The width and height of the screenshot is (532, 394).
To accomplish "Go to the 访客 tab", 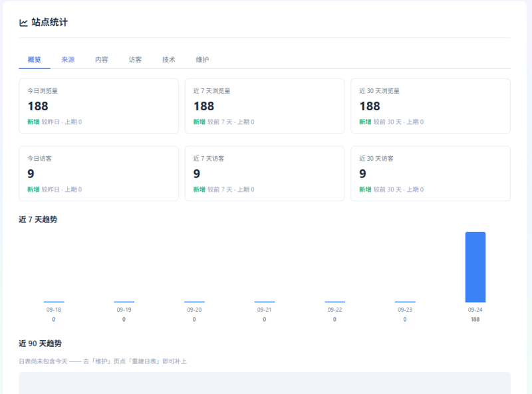I will click(135, 60).
